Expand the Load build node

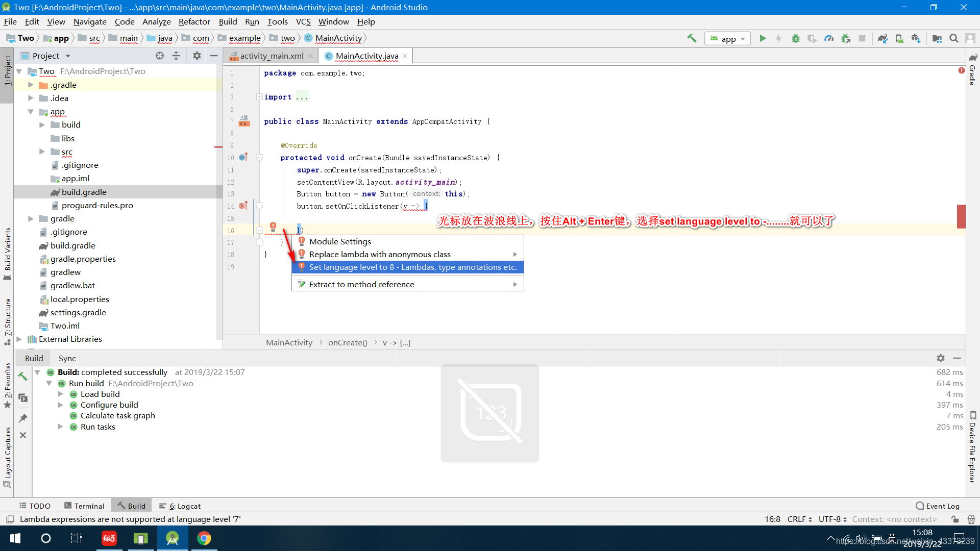60,394
